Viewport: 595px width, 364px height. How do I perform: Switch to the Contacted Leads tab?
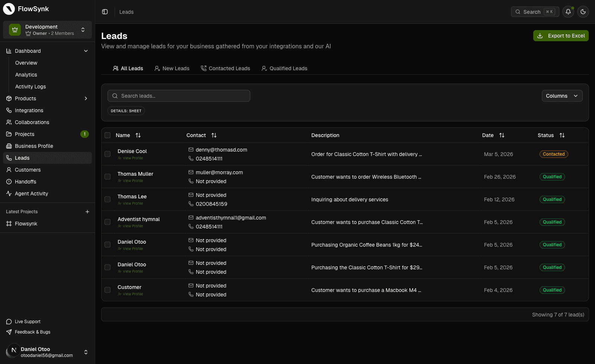click(225, 68)
